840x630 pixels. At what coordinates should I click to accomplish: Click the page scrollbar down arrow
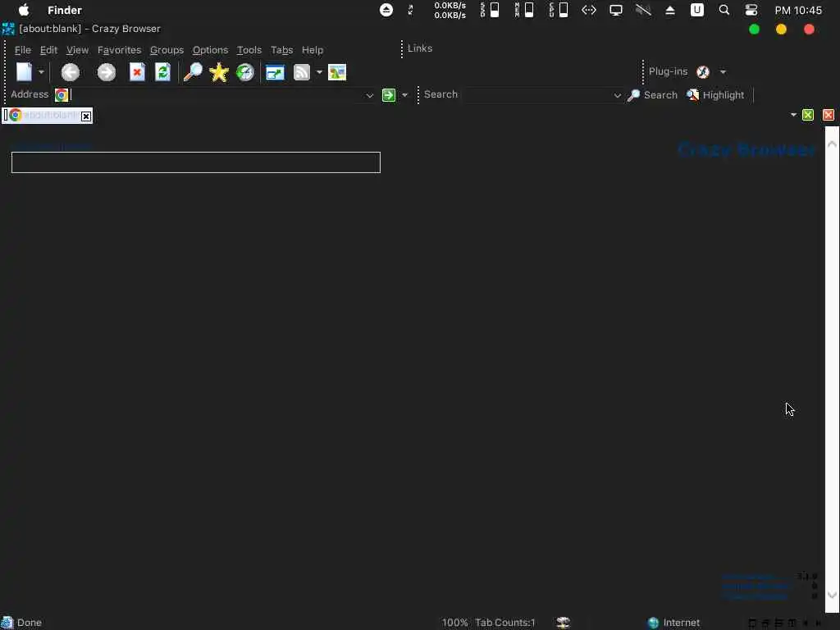832,595
